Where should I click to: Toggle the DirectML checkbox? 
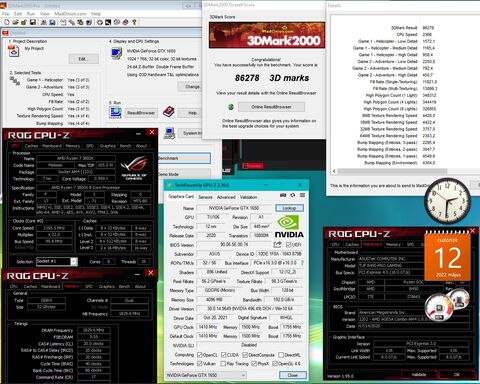click(281, 355)
